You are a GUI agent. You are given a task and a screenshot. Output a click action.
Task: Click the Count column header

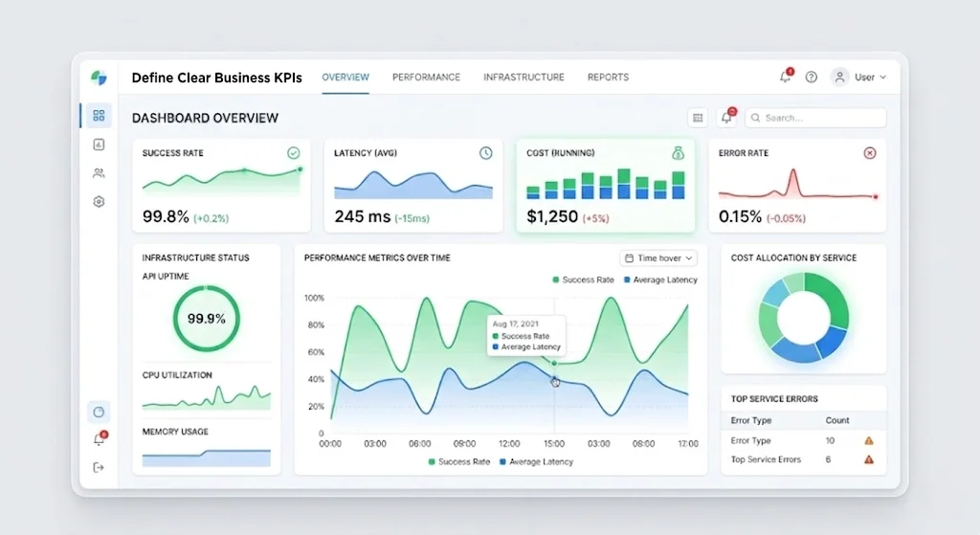tap(837, 420)
